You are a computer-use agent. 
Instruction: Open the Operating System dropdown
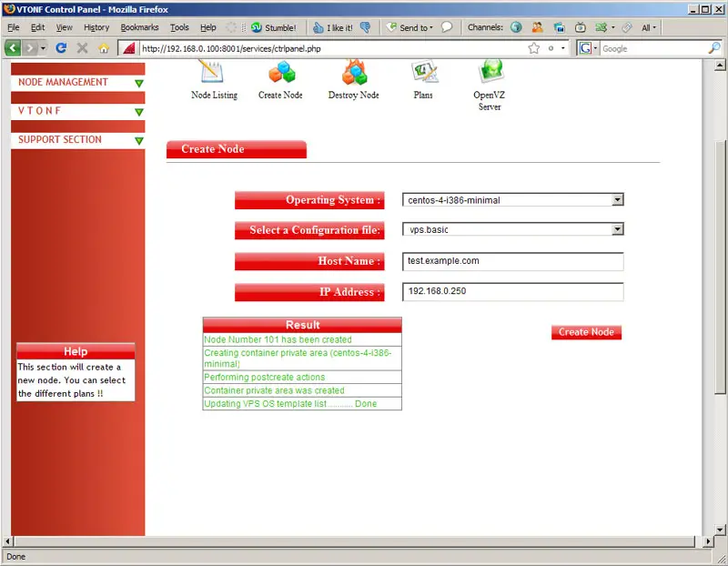tap(618, 199)
